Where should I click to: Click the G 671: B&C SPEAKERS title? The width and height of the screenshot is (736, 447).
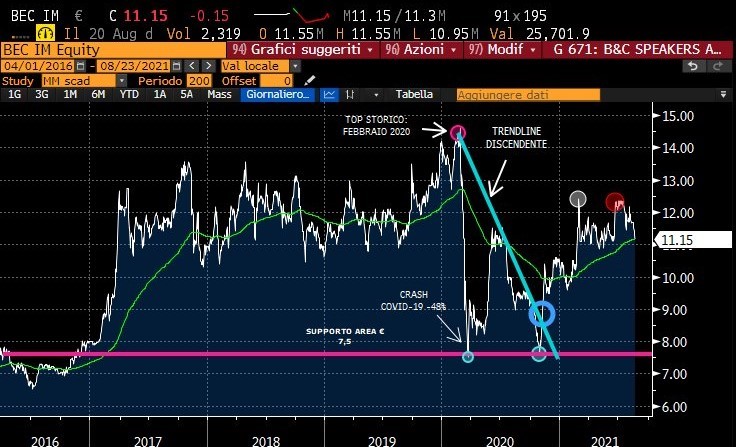[x=637, y=50]
